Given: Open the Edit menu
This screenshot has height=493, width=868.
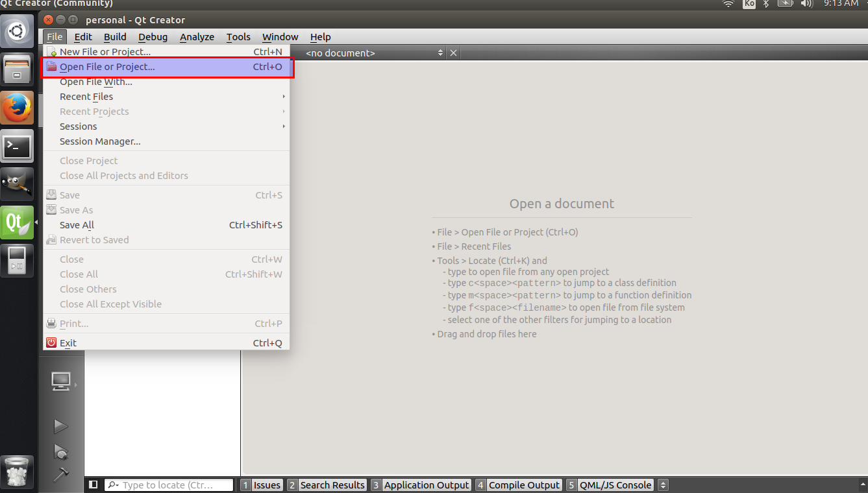Looking at the screenshot, I should (83, 37).
